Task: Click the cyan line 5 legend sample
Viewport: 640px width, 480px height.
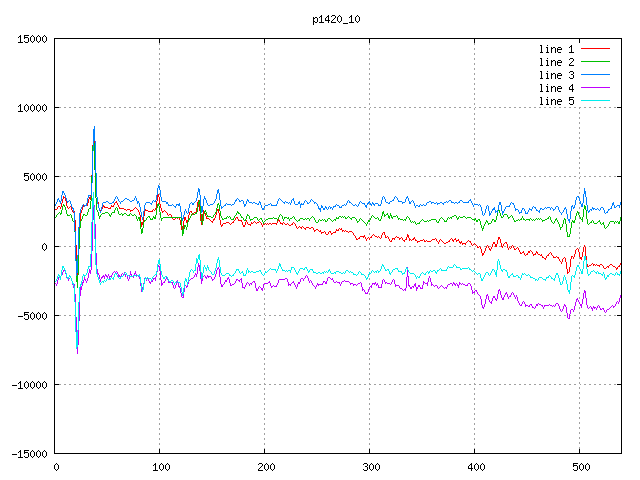Action: [x=596, y=101]
